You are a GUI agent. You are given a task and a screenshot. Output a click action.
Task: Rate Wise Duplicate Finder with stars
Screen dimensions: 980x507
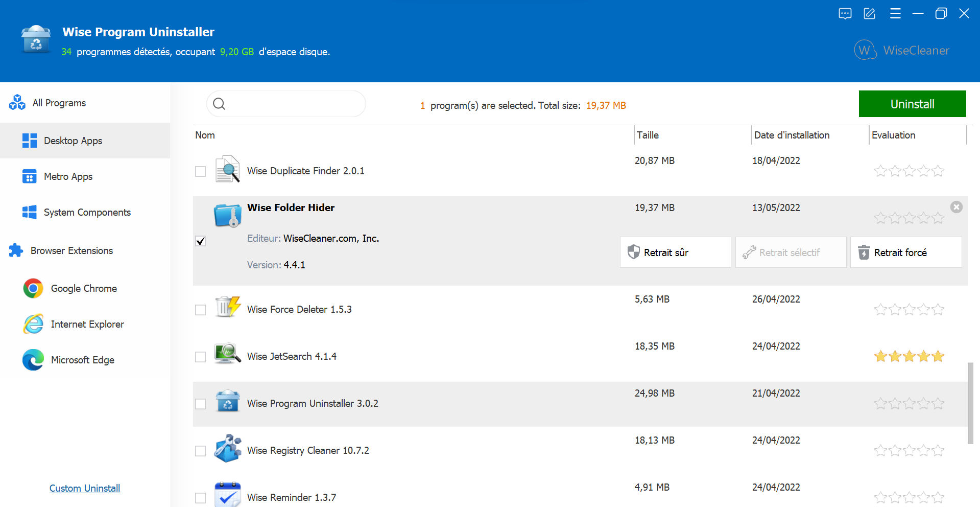[x=909, y=171]
